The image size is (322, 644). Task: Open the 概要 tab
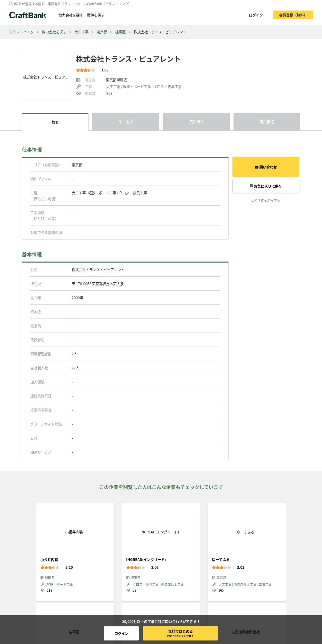pos(55,122)
